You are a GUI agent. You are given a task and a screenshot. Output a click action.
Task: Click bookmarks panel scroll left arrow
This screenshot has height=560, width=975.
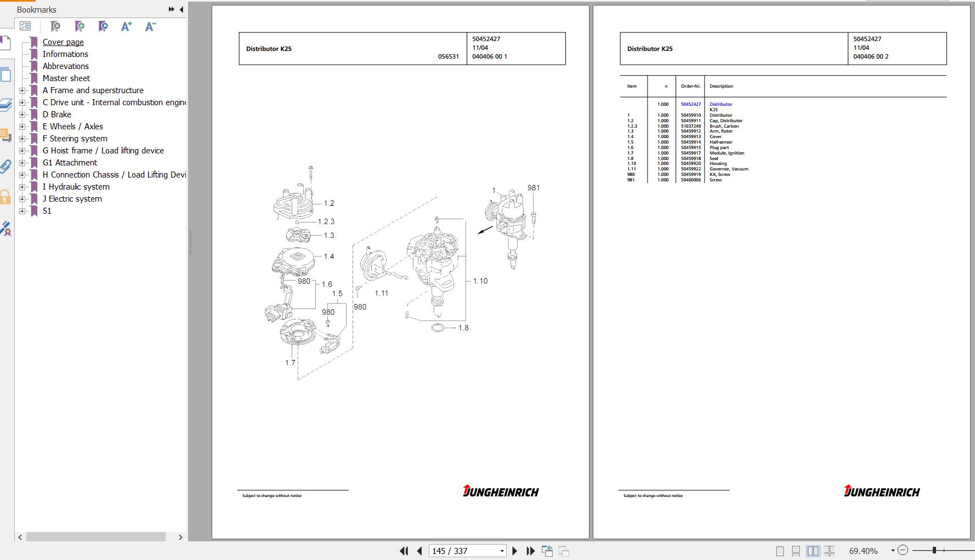(20, 538)
